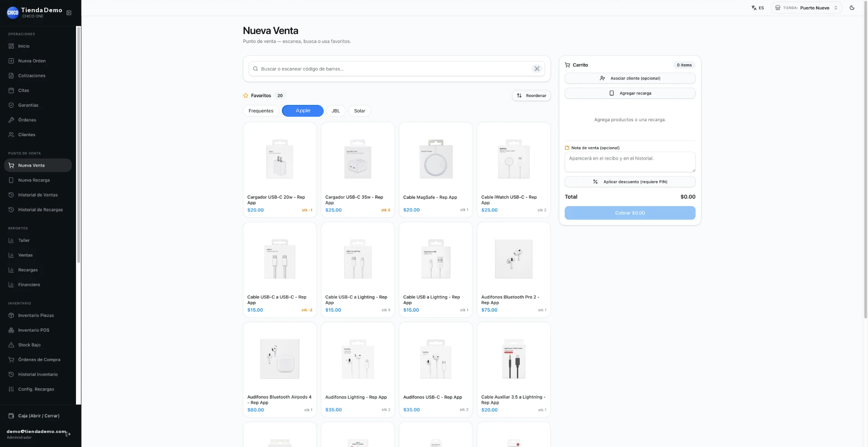Click the Agregar recarga button
Image resolution: width=868 pixels, height=447 pixels.
tap(630, 93)
